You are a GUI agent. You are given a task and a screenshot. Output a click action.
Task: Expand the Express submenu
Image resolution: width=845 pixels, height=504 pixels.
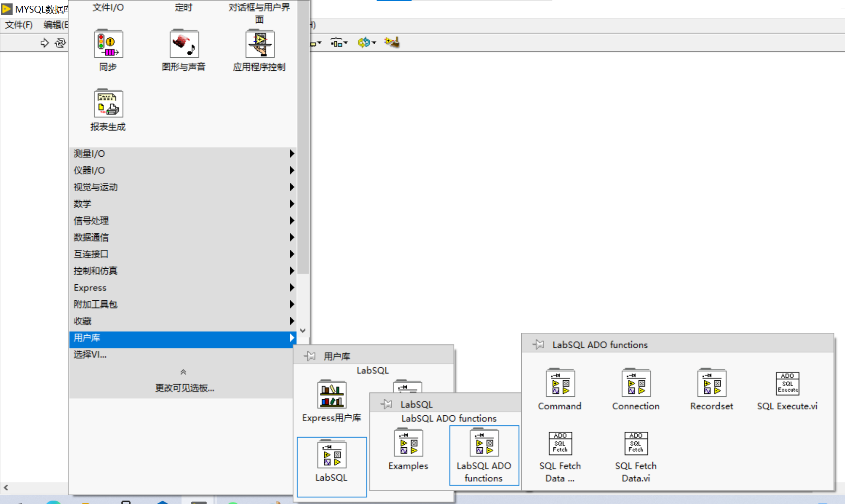pos(90,287)
